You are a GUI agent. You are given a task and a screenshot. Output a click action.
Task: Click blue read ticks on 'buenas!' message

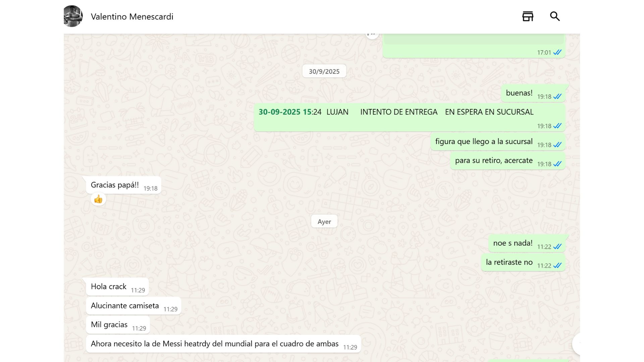557,97
